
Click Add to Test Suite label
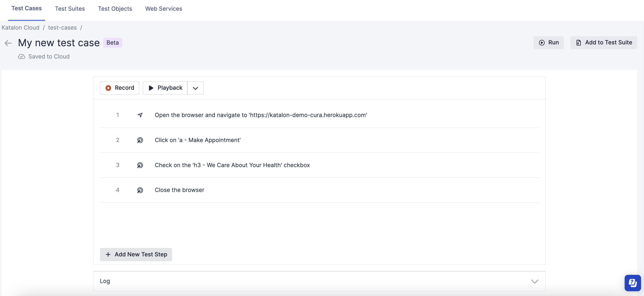pos(608,43)
